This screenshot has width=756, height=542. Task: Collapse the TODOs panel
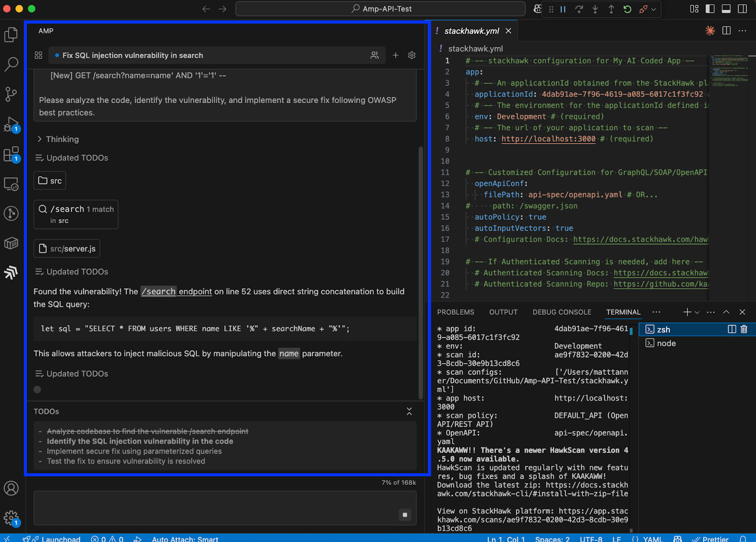[x=409, y=412]
